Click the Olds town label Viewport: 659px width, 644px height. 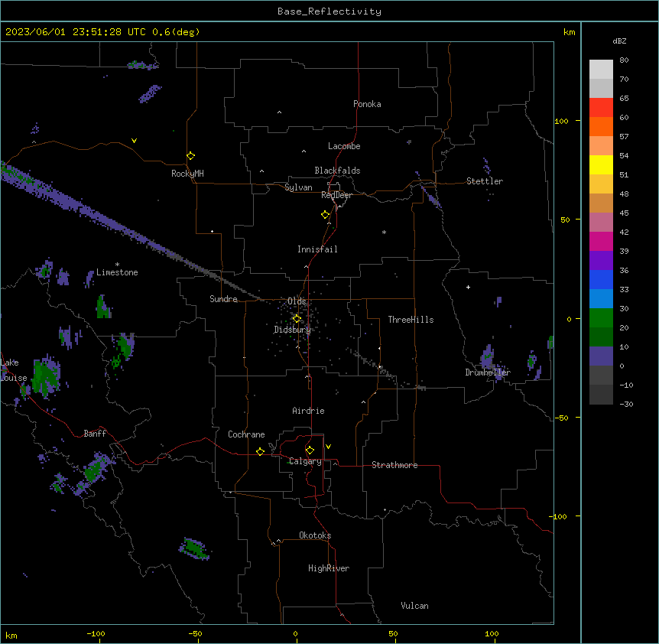(297, 301)
